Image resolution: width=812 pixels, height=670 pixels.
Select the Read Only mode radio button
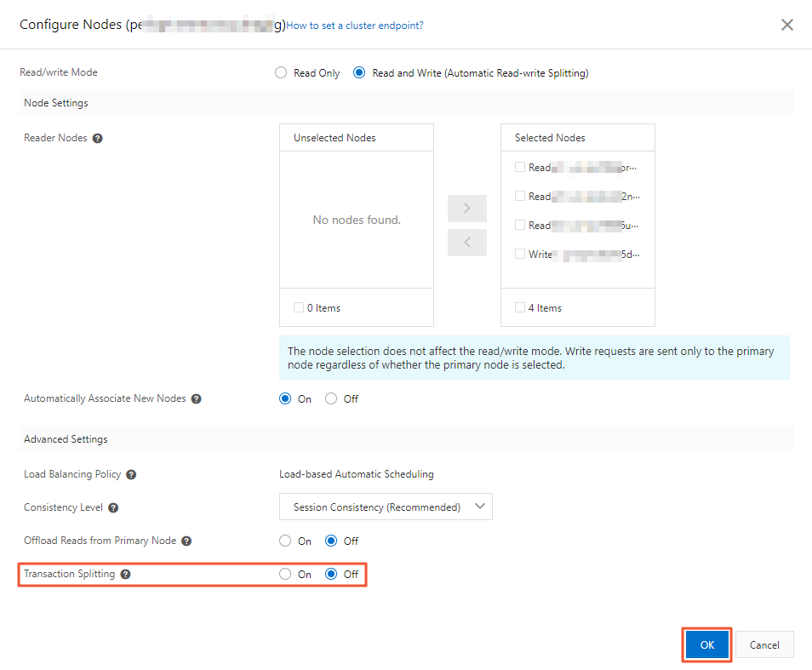pos(281,72)
